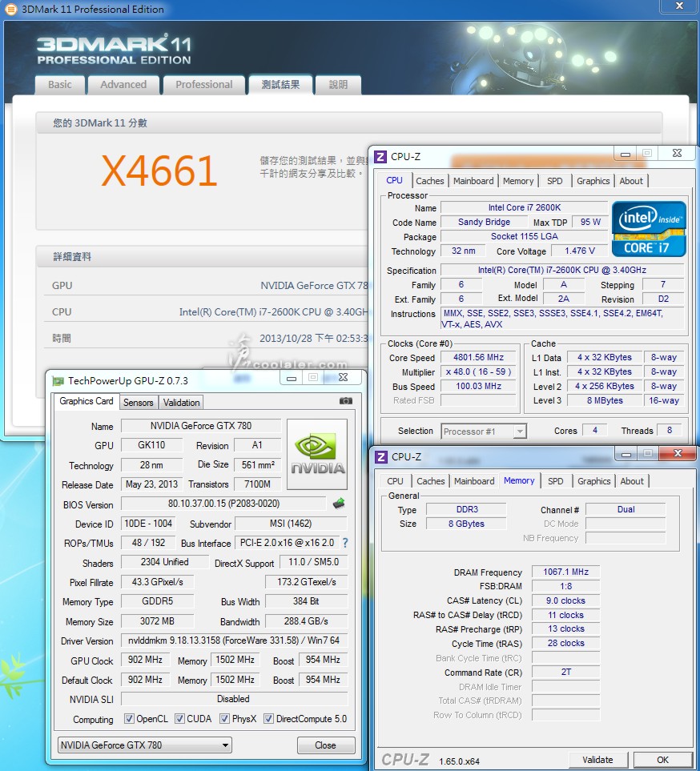Viewport: 700px width, 771px height.
Task: Click the DRAM Frequency 1067.1 MHz value
Action: (x=565, y=572)
